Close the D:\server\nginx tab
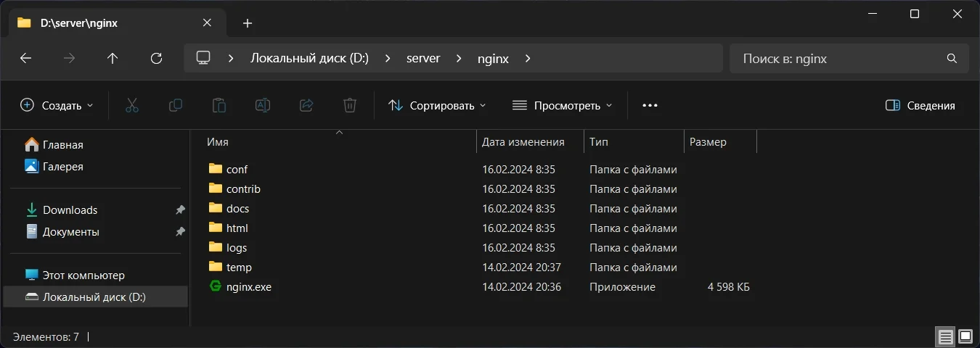980x348 pixels. (208, 22)
